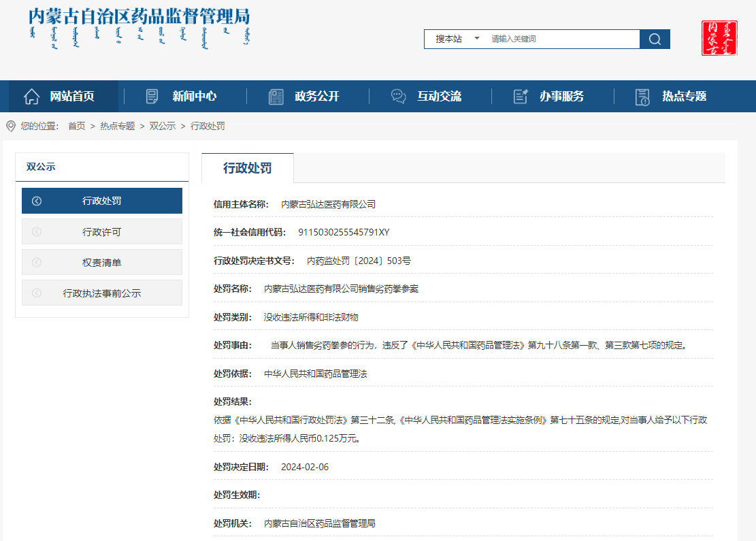Click the 双公示 sidebar heading
The height and width of the screenshot is (541, 756).
click(x=41, y=167)
